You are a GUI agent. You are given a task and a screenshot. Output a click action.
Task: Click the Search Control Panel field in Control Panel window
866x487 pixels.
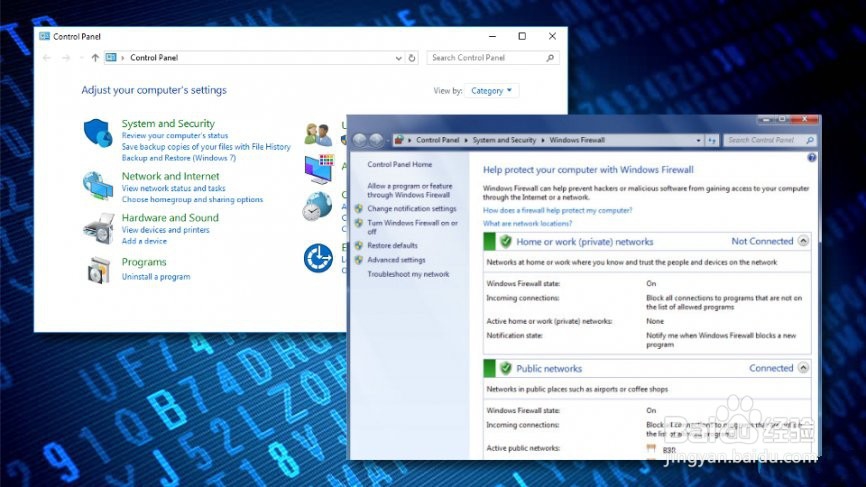(493, 58)
